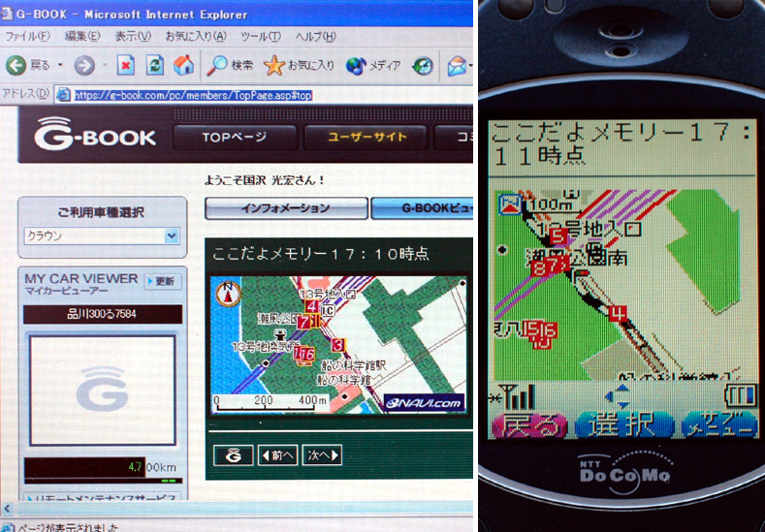Click map marker number 16
This screenshot has height=532, width=765.
point(307,354)
